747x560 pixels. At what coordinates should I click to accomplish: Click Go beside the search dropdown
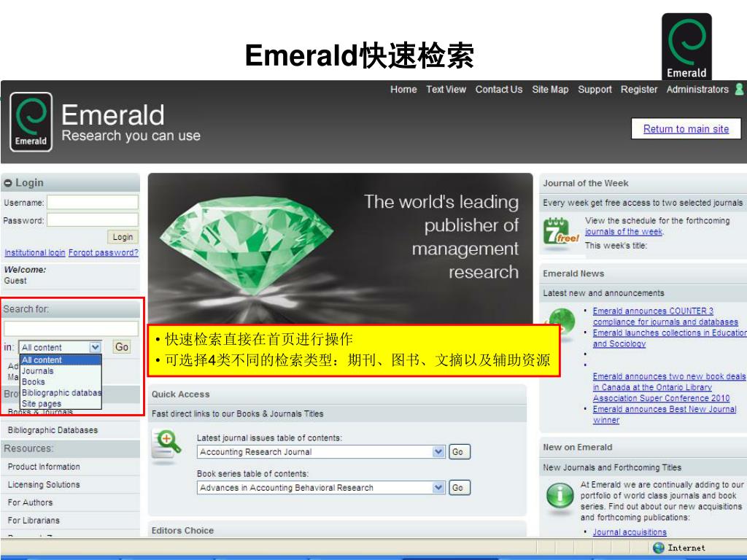(x=122, y=347)
